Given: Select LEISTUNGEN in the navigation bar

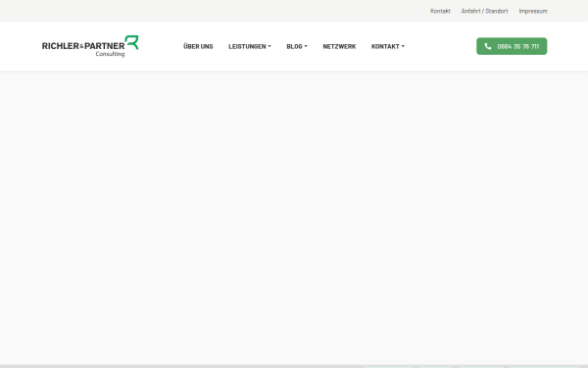Looking at the screenshot, I should 247,46.
